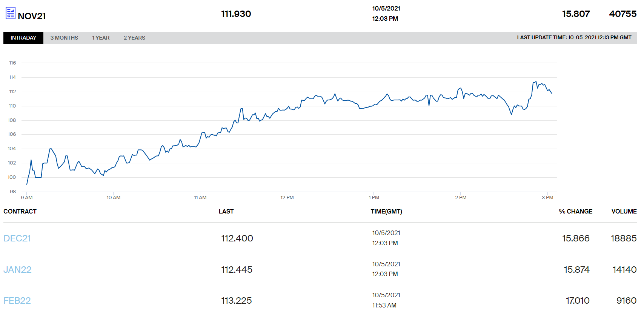Click the contract document icon beside NOV21
This screenshot has width=644, height=315.
(11, 13)
